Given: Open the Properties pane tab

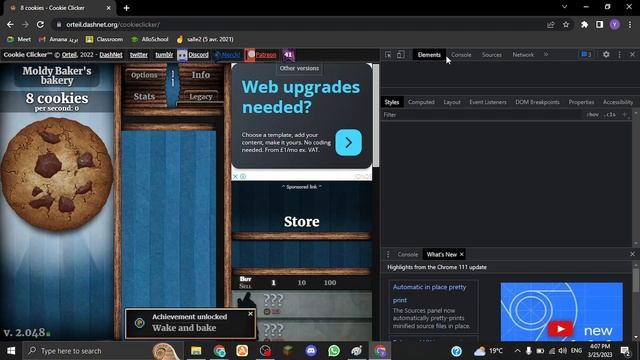Looking at the screenshot, I should click(581, 102).
